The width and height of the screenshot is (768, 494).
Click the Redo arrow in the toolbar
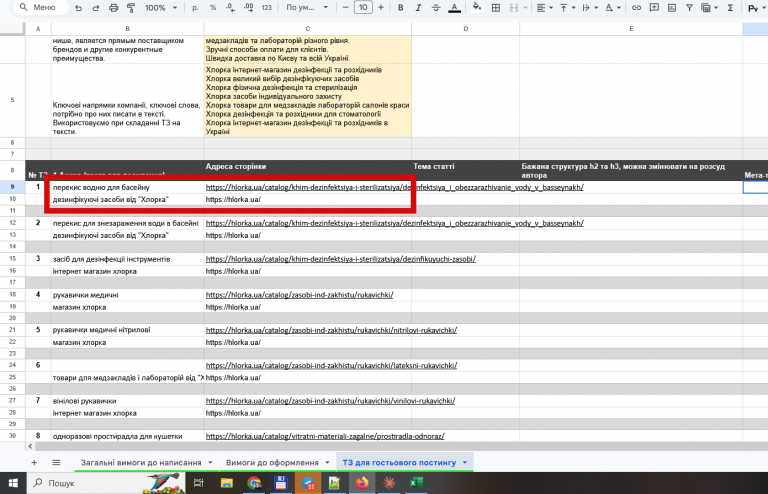96,8
